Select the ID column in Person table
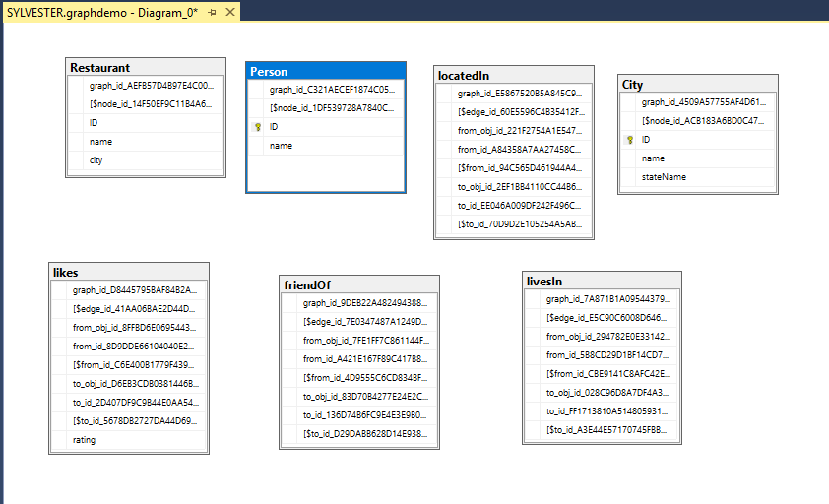 [x=275, y=127]
